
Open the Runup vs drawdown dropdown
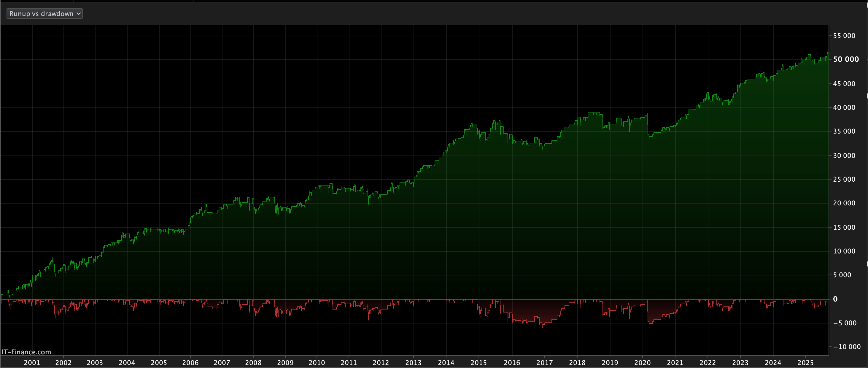click(x=44, y=14)
